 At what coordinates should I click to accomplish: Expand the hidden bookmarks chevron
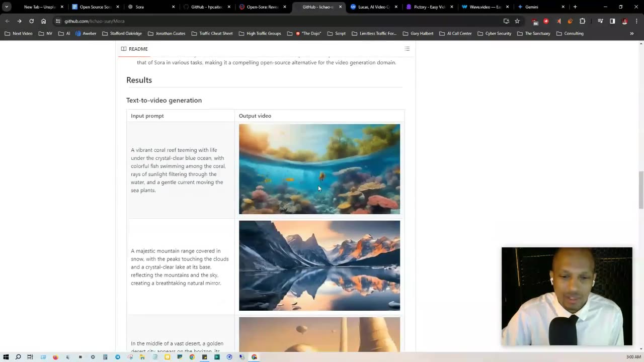click(632, 34)
